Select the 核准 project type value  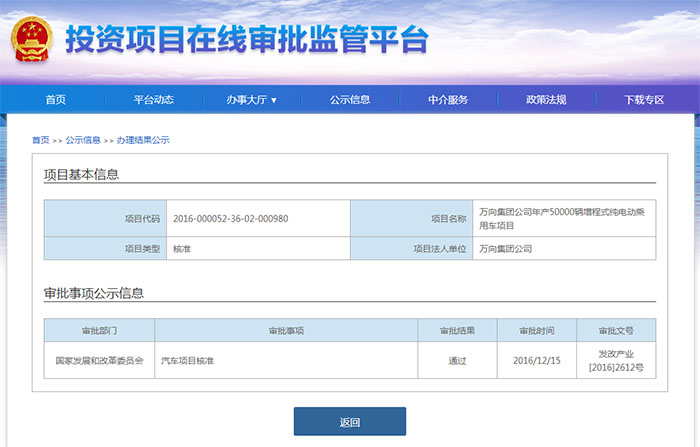182,249
